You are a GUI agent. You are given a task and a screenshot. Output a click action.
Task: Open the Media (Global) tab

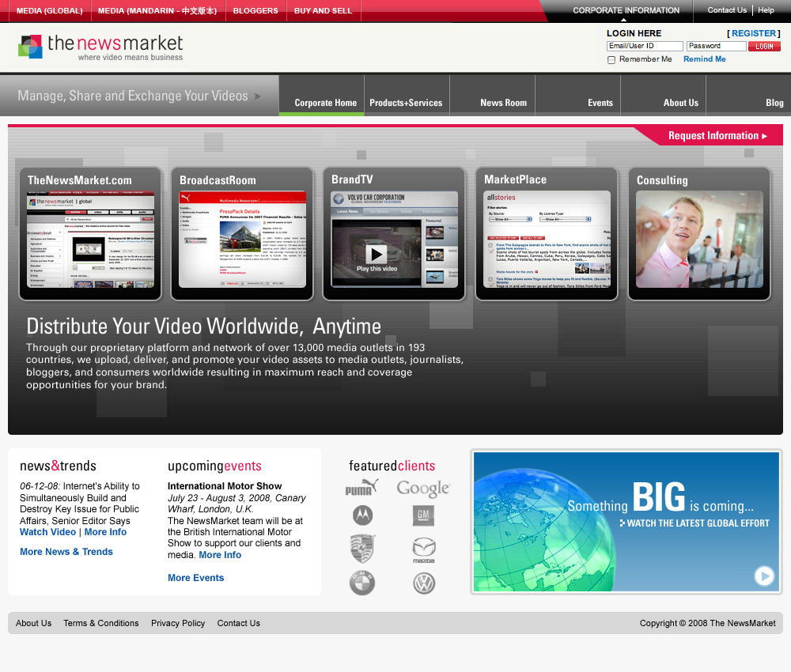pos(49,10)
